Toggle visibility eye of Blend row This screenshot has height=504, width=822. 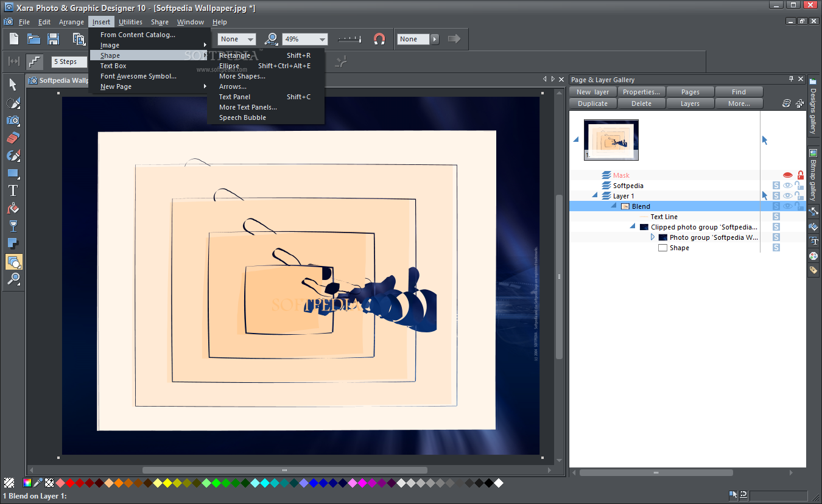(x=788, y=206)
